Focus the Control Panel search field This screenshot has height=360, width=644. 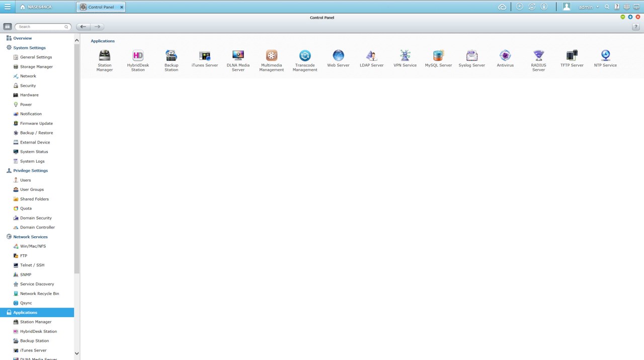tap(43, 27)
